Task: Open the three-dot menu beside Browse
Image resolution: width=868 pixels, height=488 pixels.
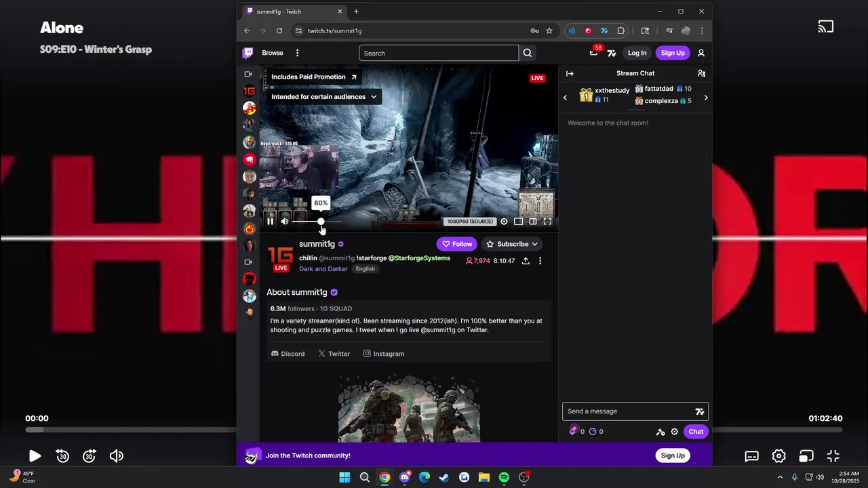Action: tap(297, 53)
